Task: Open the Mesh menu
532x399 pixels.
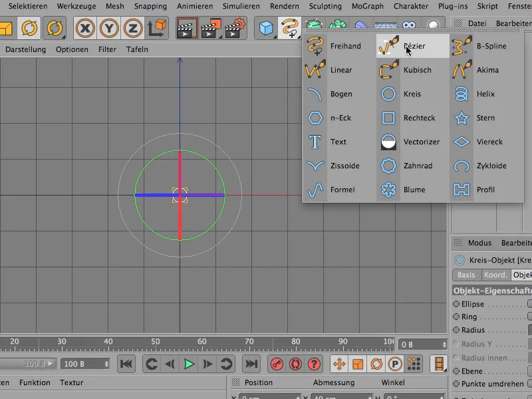Action: pos(114,6)
